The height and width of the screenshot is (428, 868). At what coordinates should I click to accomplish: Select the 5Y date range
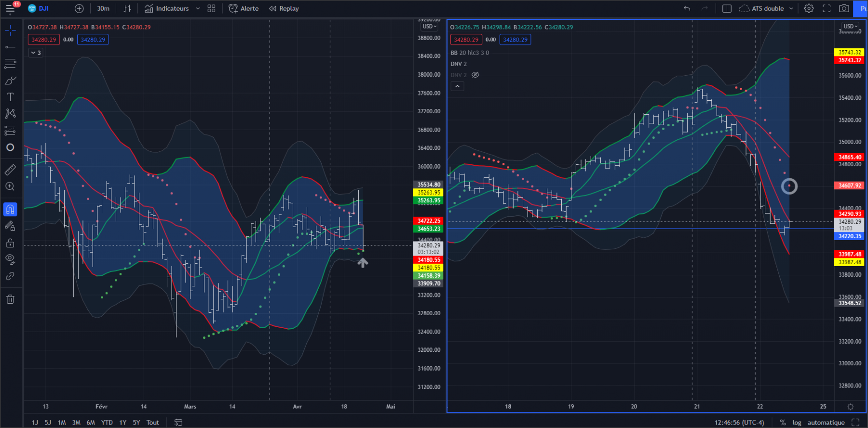[136, 423]
